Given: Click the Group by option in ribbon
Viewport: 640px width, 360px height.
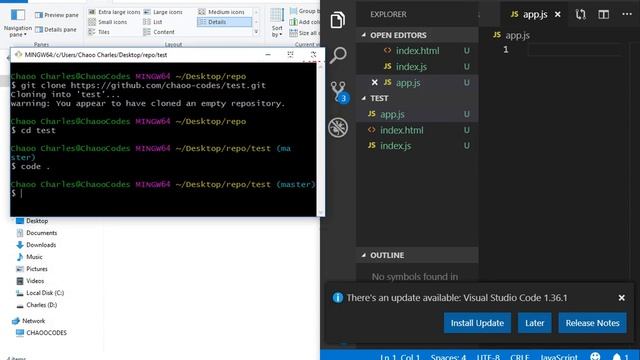Looking at the screenshot, I should pos(304,11).
